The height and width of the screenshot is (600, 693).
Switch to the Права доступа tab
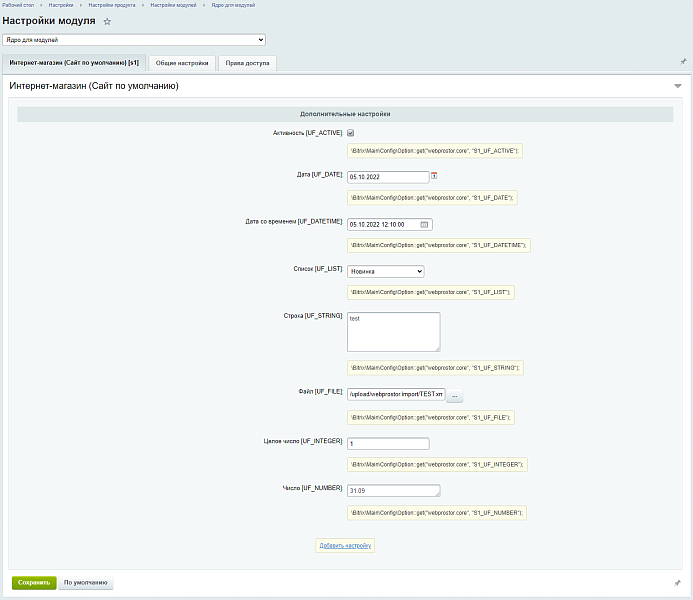click(248, 63)
